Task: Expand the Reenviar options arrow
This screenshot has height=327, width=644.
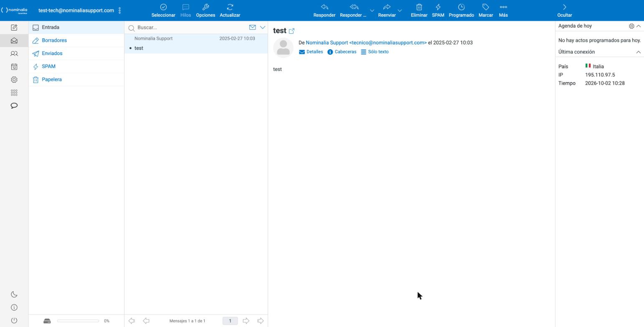Action: 400,10
